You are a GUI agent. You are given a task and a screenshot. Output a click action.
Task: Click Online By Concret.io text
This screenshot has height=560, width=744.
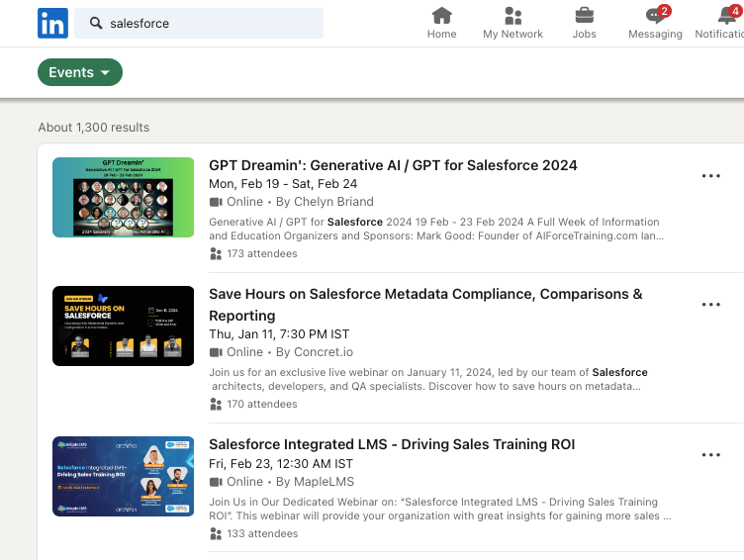click(290, 352)
